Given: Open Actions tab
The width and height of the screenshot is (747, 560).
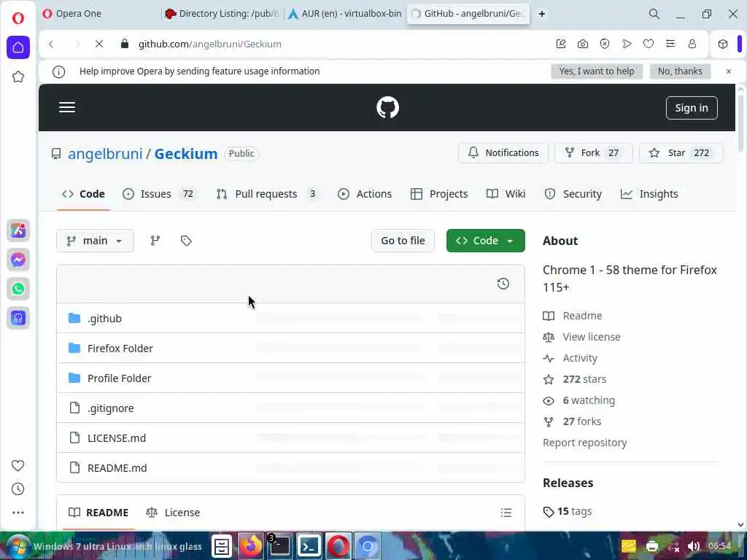Looking at the screenshot, I should point(365,194).
